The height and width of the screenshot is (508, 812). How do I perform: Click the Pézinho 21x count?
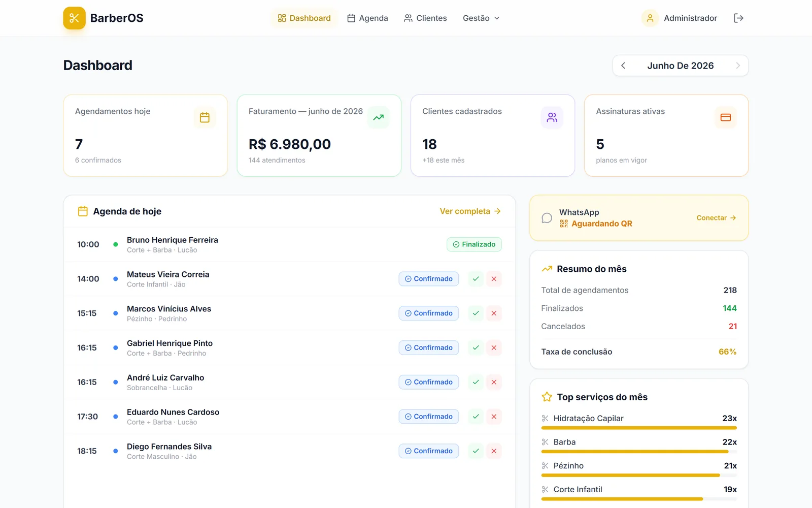(x=730, y=466)
